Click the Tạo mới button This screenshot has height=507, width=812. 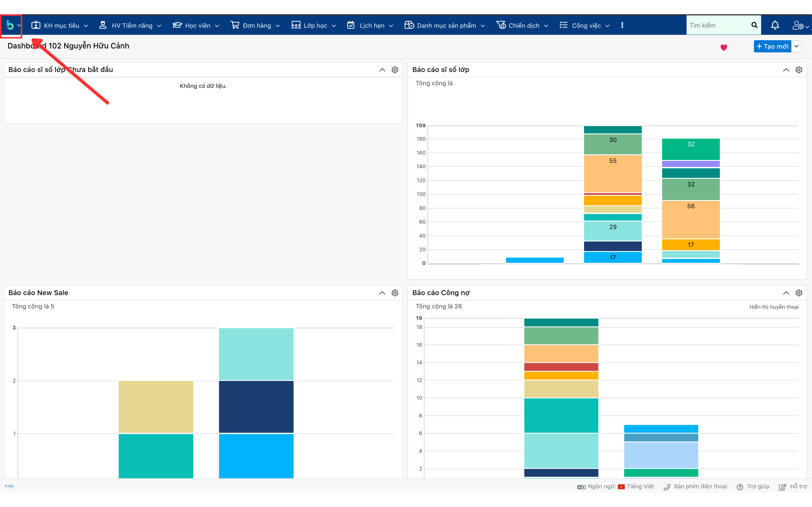click(x=772, y=46)
